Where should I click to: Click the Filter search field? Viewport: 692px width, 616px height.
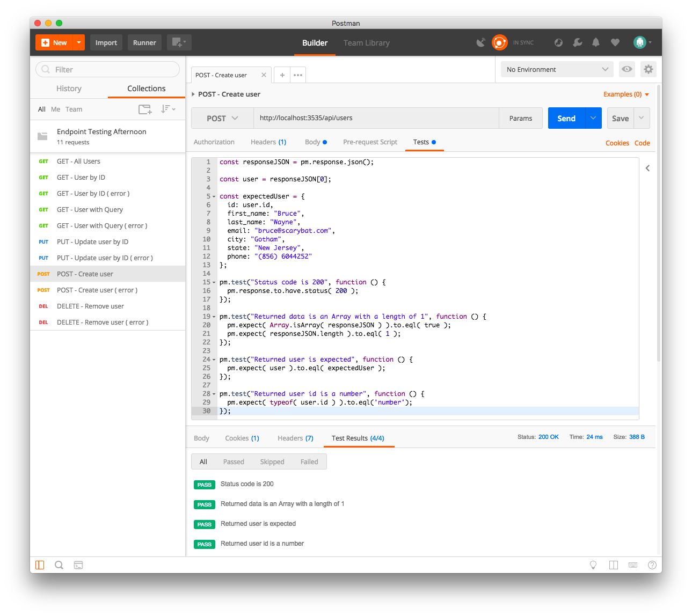[x=107, y=69]
